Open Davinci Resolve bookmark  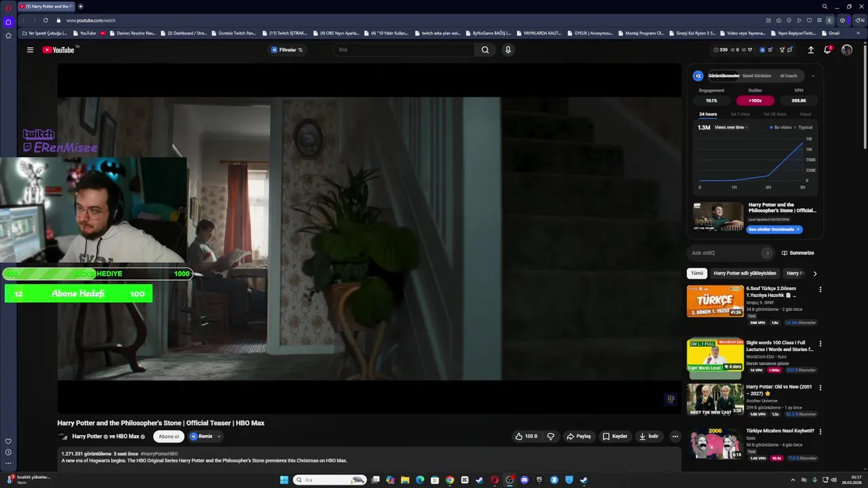132,33
